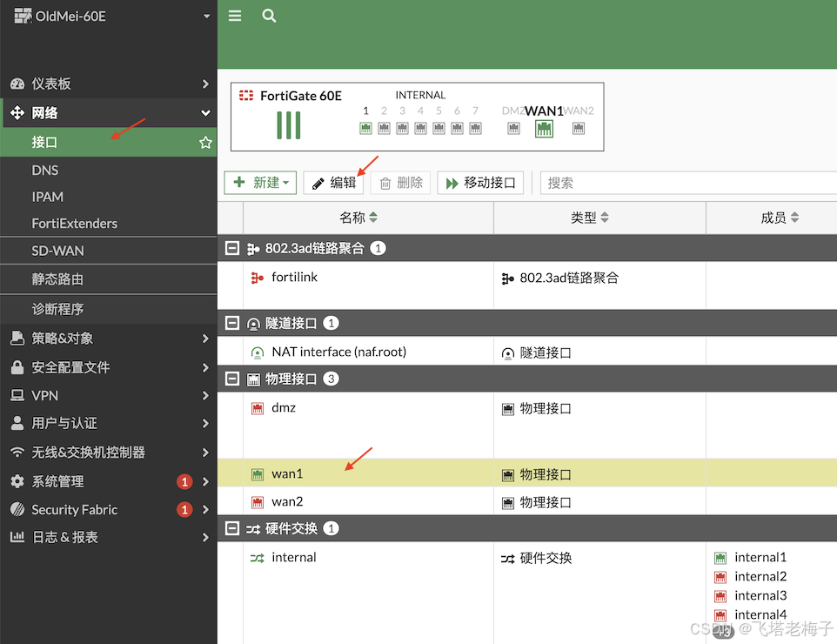Screen dimensions: 837x644
Task: Collapse the 隧道接口 group
Action: pos(232,323)
